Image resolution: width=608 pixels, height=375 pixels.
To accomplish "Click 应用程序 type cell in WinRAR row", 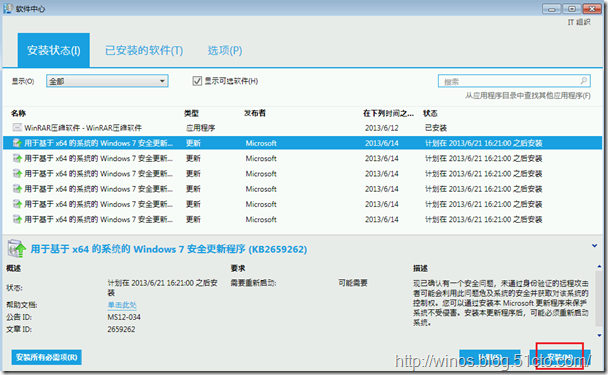I will pyautogui.click(x=200, y=128).
